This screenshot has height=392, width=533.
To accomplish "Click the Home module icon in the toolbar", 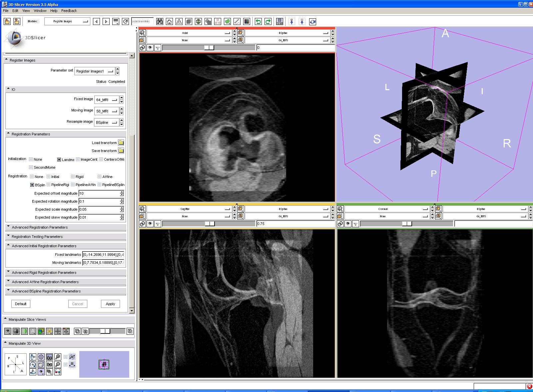I will pyautogui.click(x=169, y=22).
